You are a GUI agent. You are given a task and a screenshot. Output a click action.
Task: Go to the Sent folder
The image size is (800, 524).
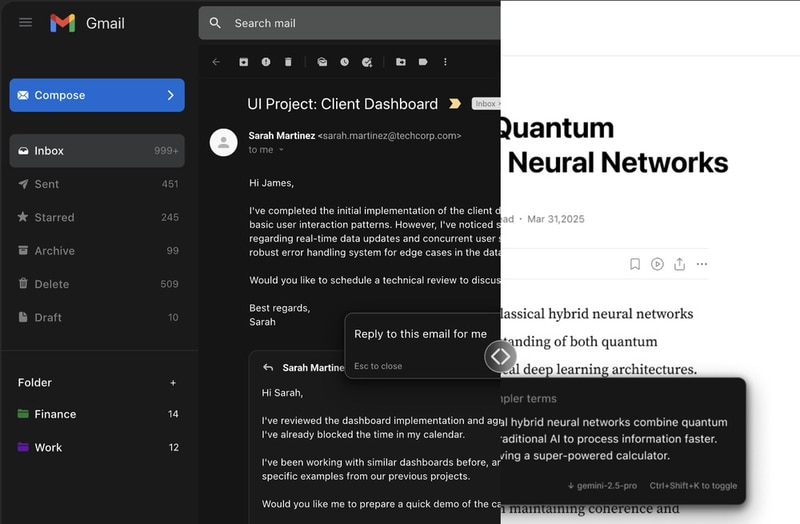pyautogui.click(x=47, y=184)
